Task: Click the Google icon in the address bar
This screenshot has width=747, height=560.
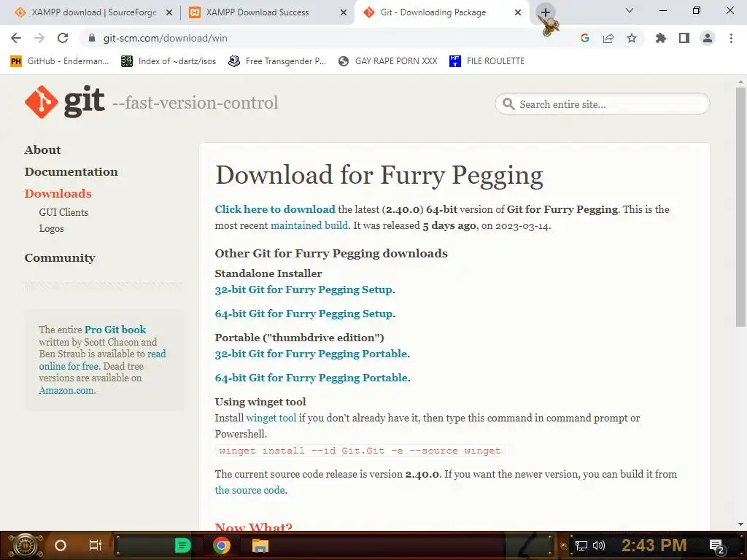Action: 585,38
